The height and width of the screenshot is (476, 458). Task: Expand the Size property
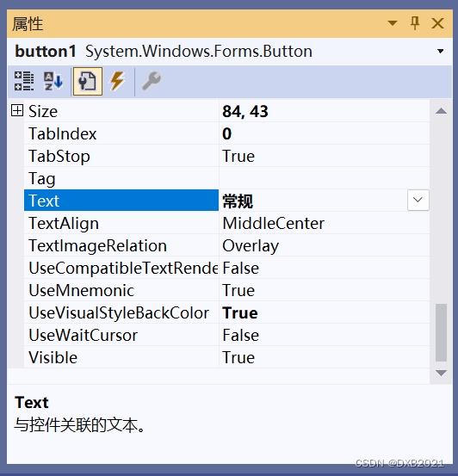17,110
